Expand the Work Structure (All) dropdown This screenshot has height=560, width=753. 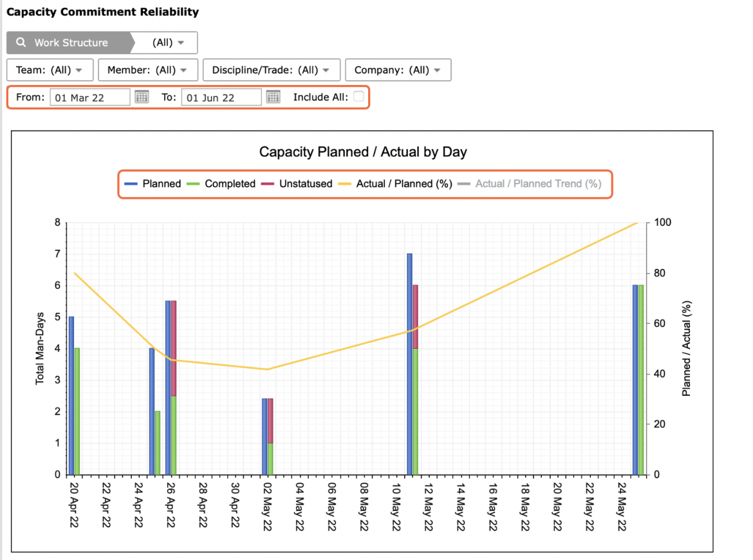click(x=167, y=42)
